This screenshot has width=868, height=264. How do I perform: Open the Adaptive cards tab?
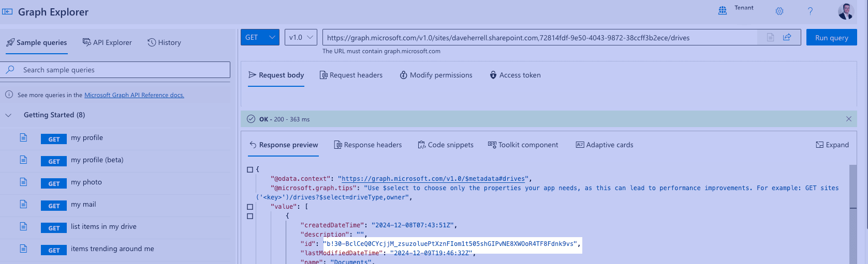(x=605, y=145)
